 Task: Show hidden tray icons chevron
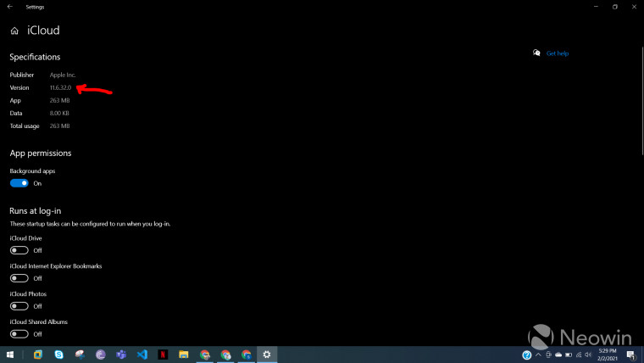tap(538, 355)
